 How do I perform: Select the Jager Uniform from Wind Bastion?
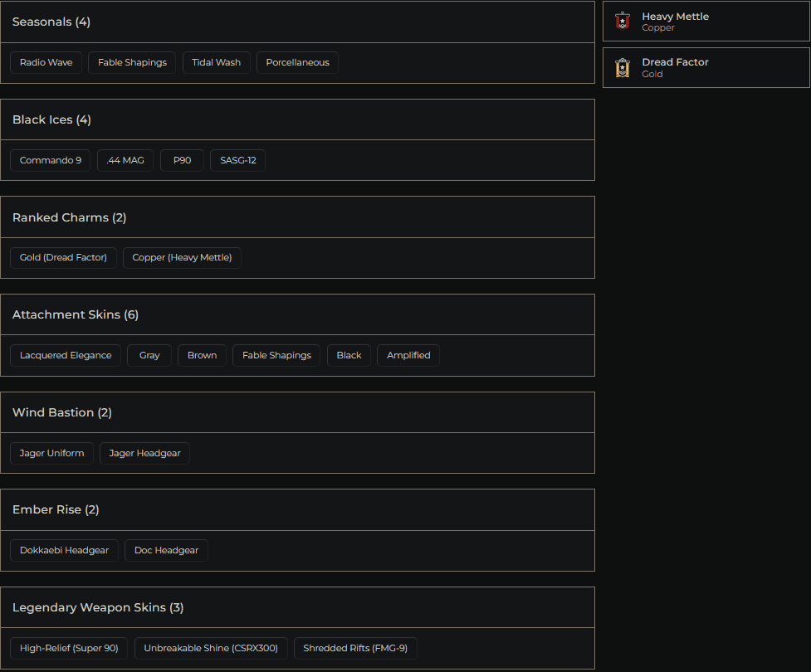point(51,453)
